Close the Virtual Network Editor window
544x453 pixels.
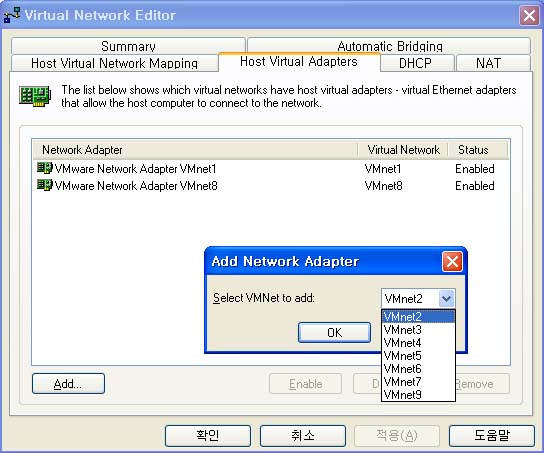pyautogui.click(x=529, y=15)
